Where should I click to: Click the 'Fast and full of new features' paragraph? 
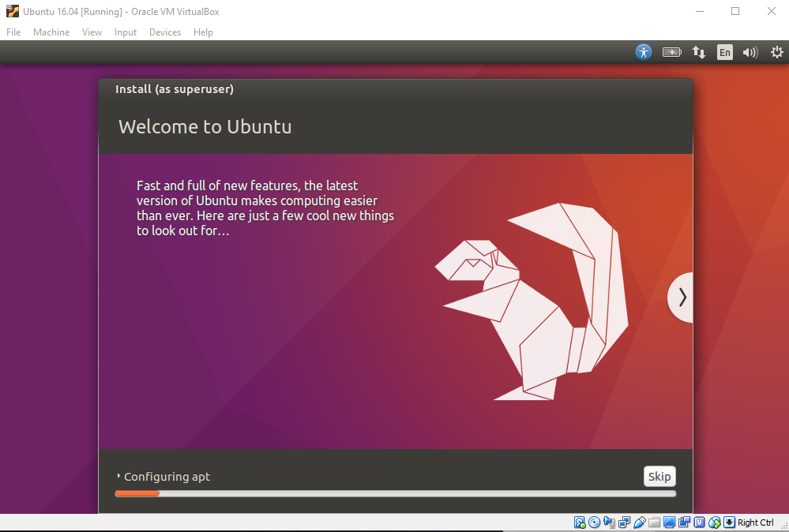click(265, 208)
